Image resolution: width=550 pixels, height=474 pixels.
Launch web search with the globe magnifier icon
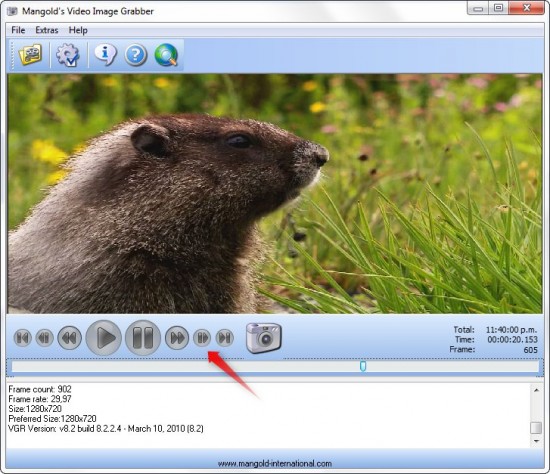(166, 55)
